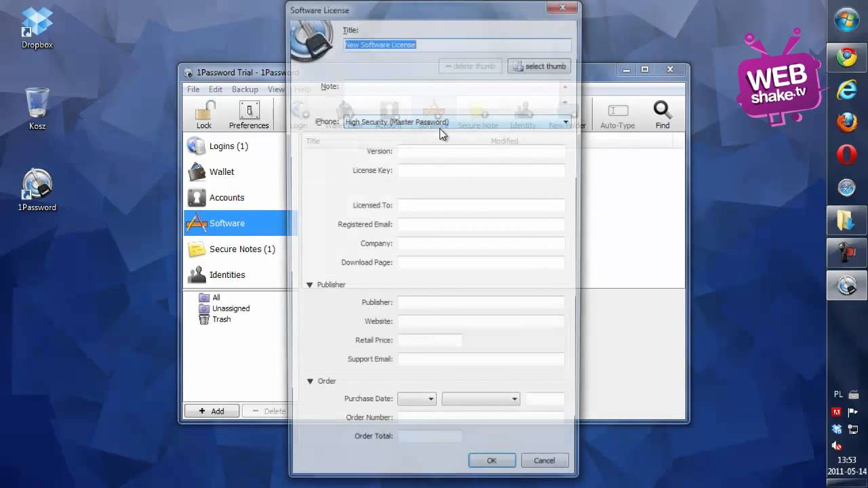Open the second Purchase Date dropdown

(x=481, y=399)
